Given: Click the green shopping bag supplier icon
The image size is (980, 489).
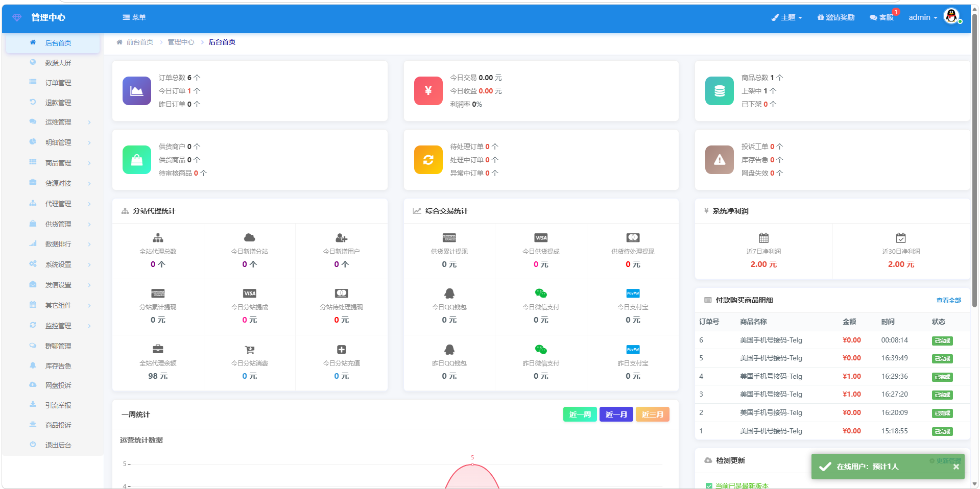Looking at the screenshot, I should 136,160.
